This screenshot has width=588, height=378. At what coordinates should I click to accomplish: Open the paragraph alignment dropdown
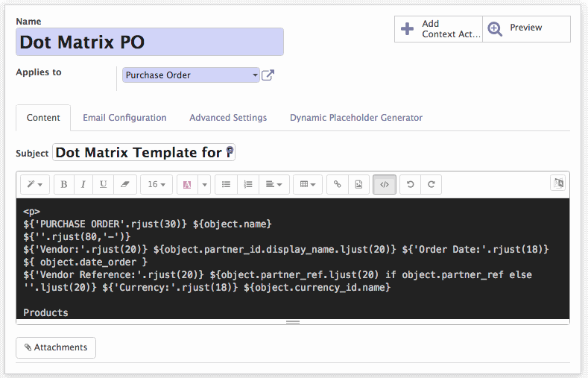point(274,184)
